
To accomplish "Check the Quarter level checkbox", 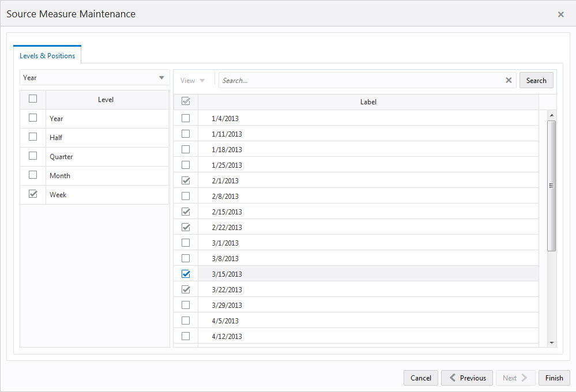I will (x=33, y=156).
